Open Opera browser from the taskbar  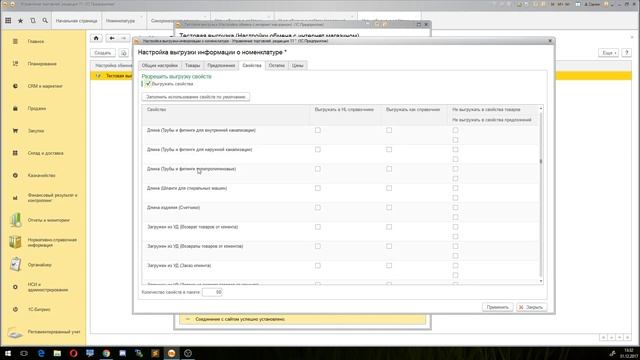pyautogui.click(x=73, y=353)
